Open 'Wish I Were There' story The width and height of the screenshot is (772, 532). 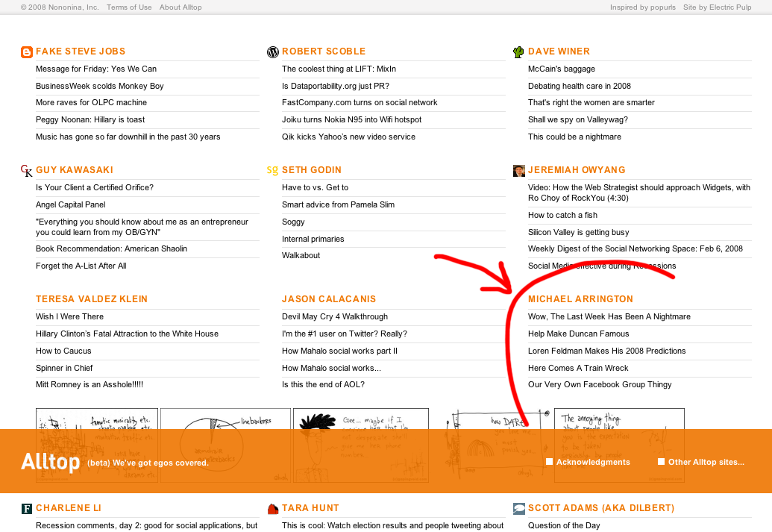click(x=69, y=316)
